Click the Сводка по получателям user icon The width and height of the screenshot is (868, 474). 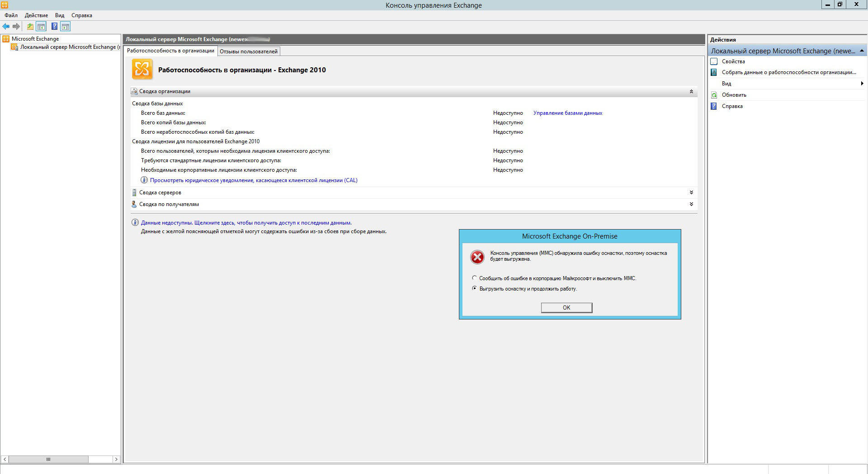pyautogui.click(x=134, y=204)
